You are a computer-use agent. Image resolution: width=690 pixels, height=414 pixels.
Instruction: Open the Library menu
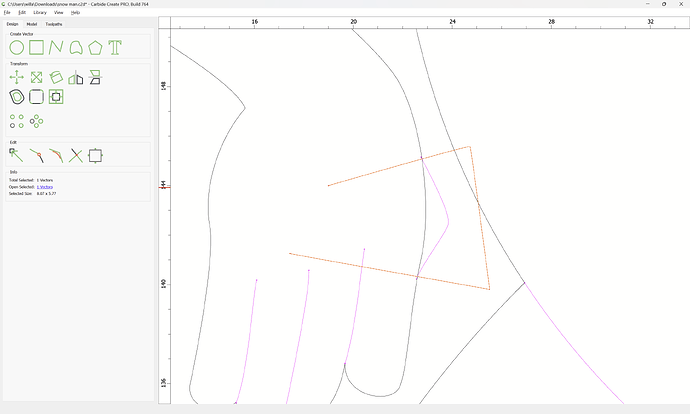tap(40, 12)
